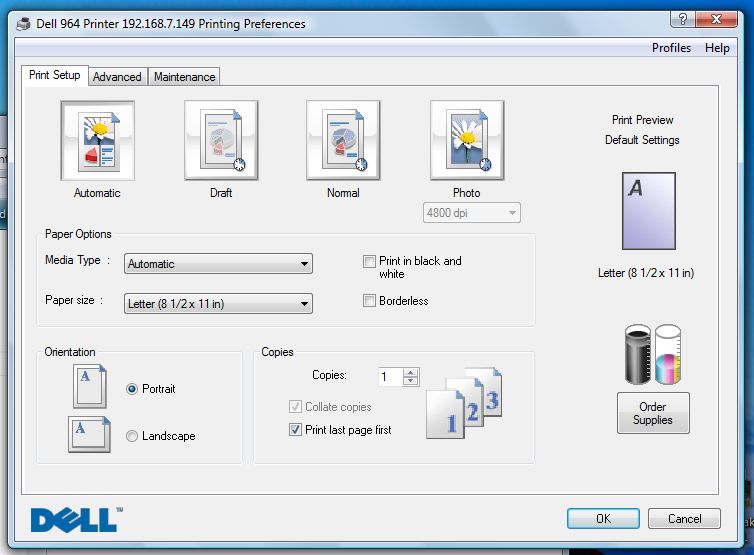Click the Portrait page orientation icon
The image size is (754, 555).
click(x=90, y=386)
